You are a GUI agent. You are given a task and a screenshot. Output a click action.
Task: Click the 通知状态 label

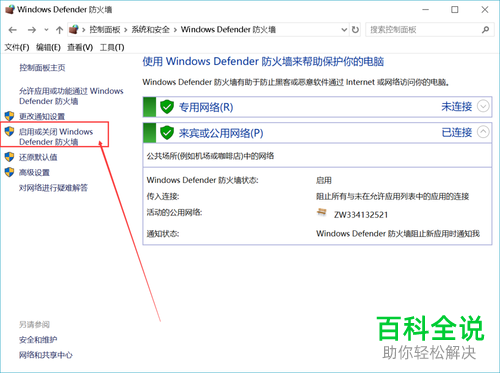163,234
